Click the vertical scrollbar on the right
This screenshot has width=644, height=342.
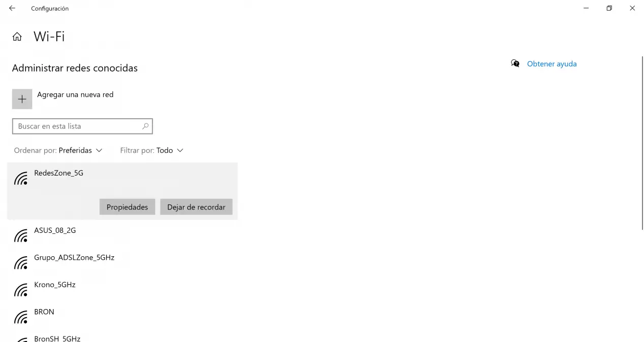(642, 143)
